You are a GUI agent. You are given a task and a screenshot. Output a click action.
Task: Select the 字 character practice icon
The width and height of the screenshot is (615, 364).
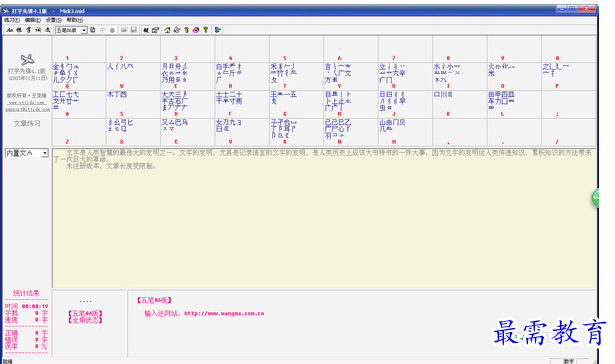[x=29, y=30]
